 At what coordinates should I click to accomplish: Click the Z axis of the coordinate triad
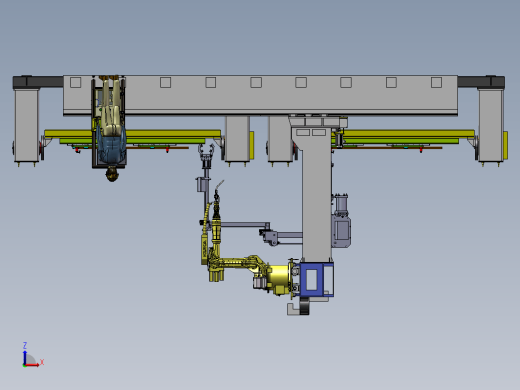coord(25,354)
